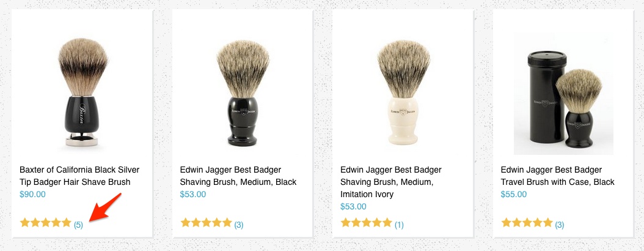644x251 pixels.
Task: Open Edwin Jagger Shaving Brush Medium Black title
Action: tap(238, 176)
